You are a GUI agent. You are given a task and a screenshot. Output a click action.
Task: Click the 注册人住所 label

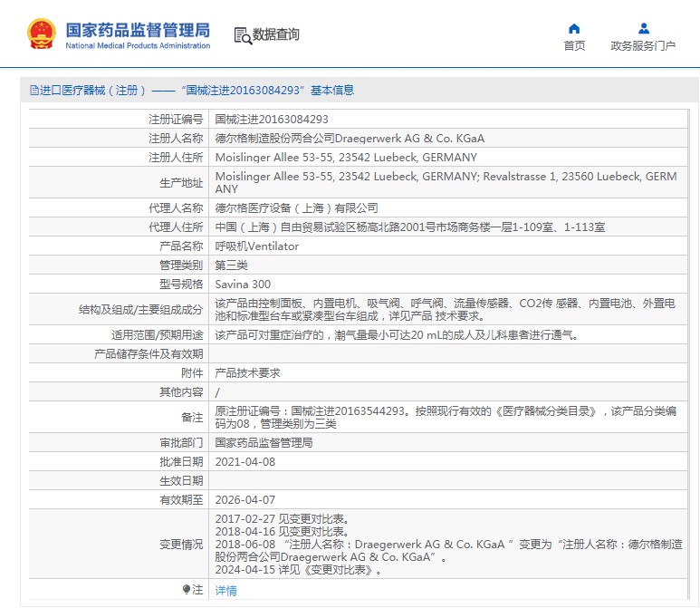(x=176, y=158)
